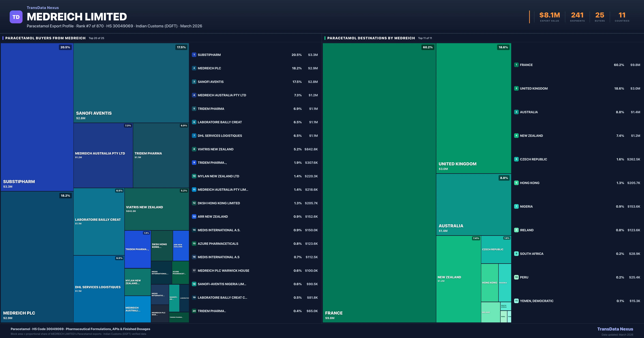
Task: Click rank badge 20 beside TRIDEM PHARMA..
Action: pyautogui.click(x=194, y=311)
